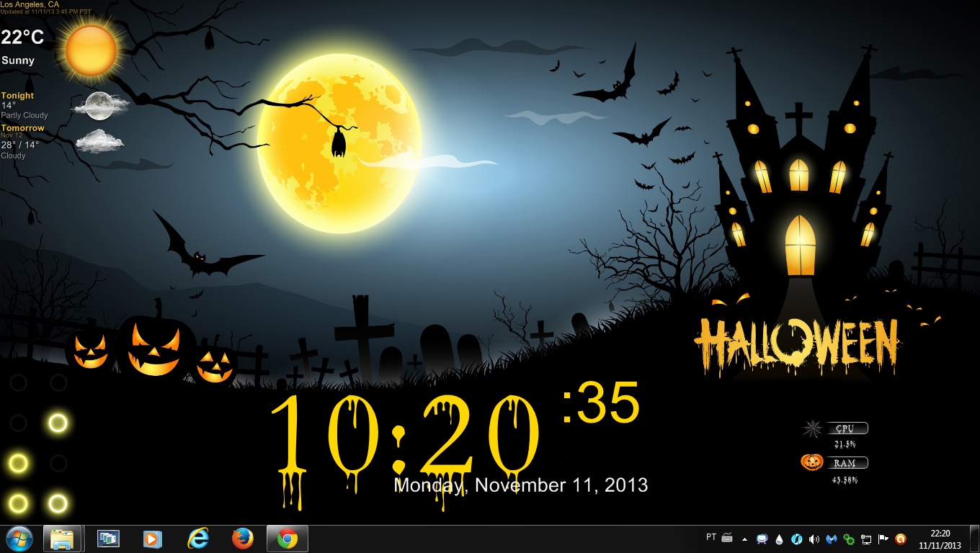Click the Show desktop button
Viewport: 980px width, 553px height.
(974, 539)
